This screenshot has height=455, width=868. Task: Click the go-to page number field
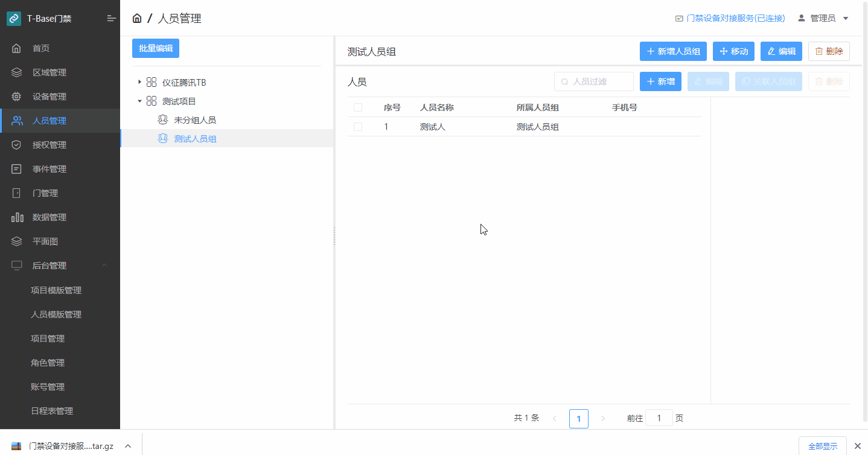pyautogui.click(x=659, y=418)
